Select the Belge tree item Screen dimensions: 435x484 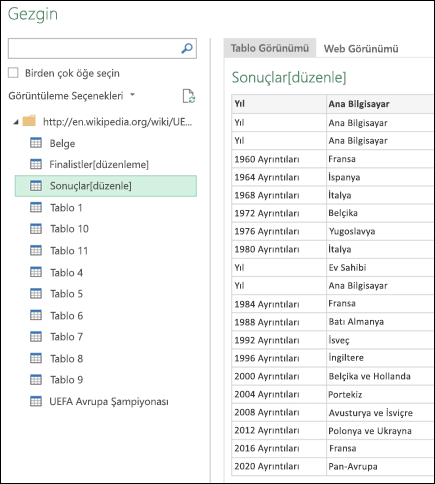[62, 143]
